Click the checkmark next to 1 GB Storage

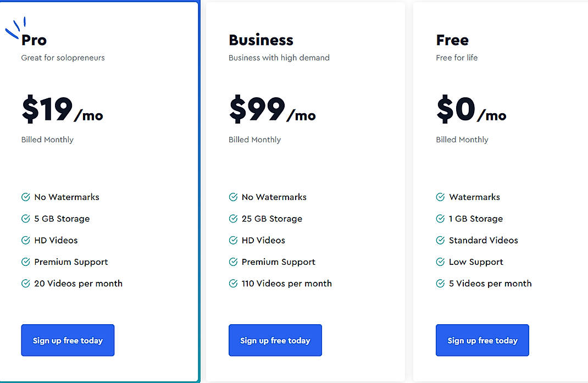click(x=440, y=219)
